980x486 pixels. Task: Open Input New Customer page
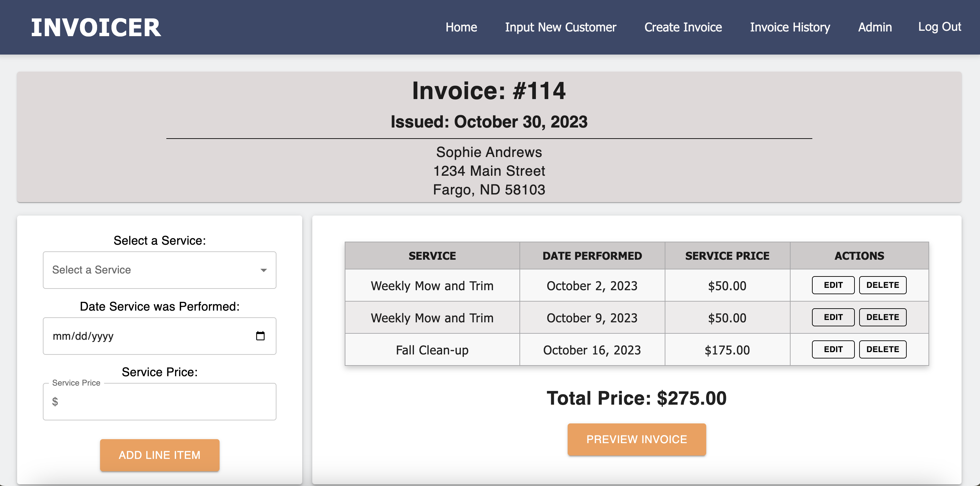point(560,27)
